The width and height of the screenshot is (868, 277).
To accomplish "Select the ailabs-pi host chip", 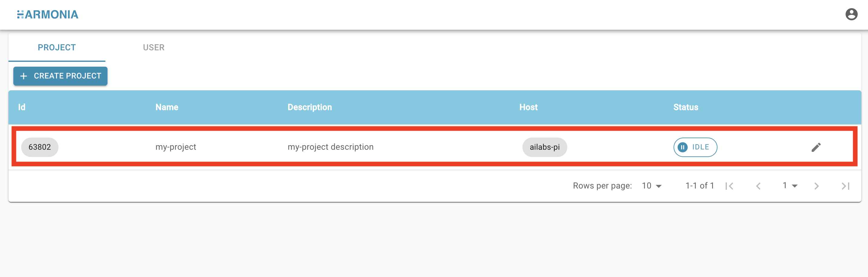I will pyautogui.click(x=545, y=147).
